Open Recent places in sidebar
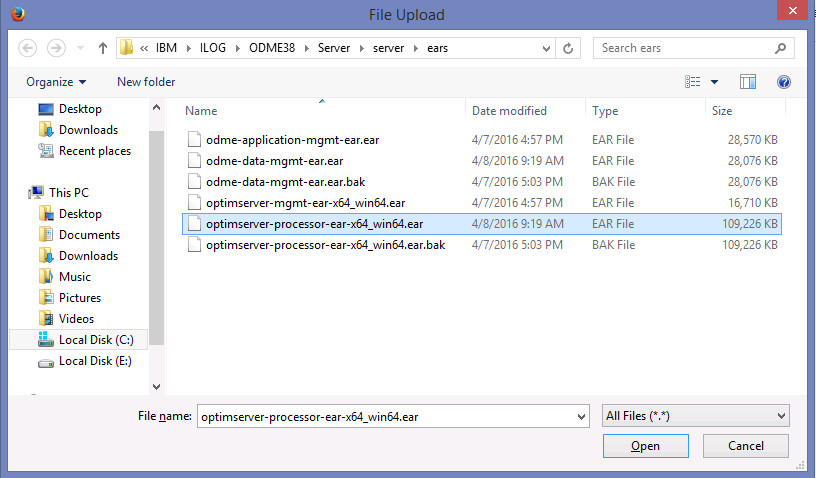 click(x=95, y=151)
